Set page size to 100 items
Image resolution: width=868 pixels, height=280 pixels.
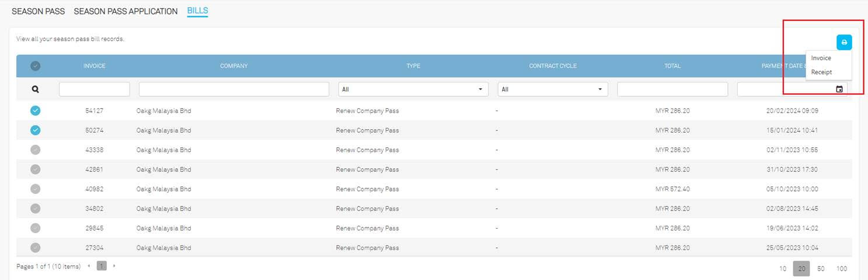tap(841, 269)
